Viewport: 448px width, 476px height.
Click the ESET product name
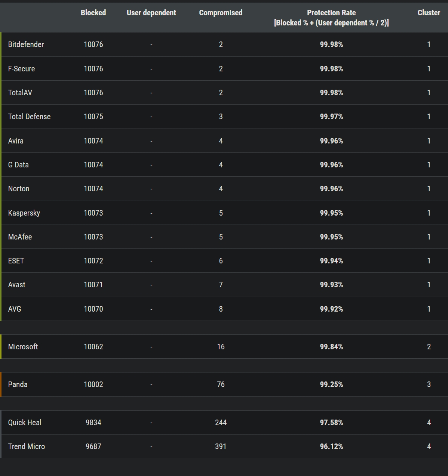point(16,261)
